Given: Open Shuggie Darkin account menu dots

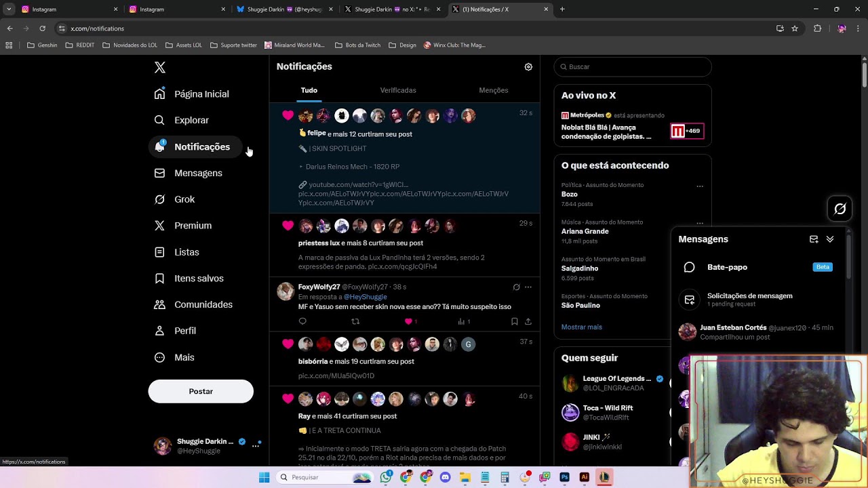Looking at the screenshot, I should point(256,445).
